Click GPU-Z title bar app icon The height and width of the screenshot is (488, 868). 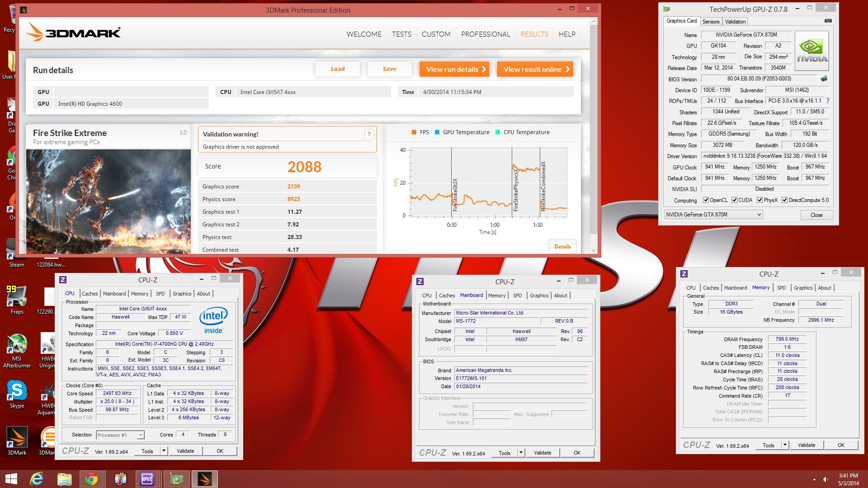tap(667, 9)
